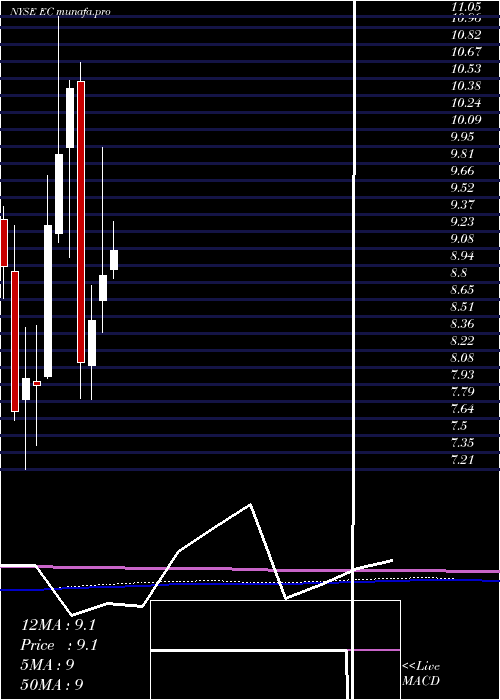
Task: Select the 7.35 price level label
Action: point(462,443)
